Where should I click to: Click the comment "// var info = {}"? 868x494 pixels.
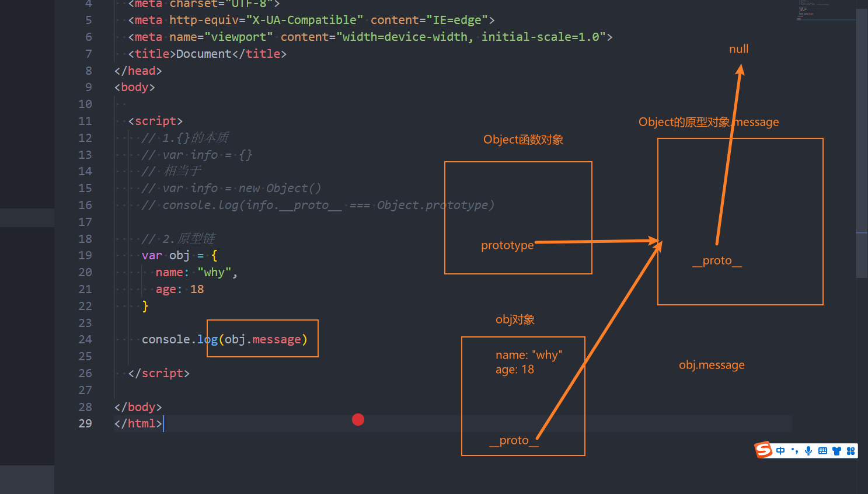pyautogui.click(x=197, y=155)
